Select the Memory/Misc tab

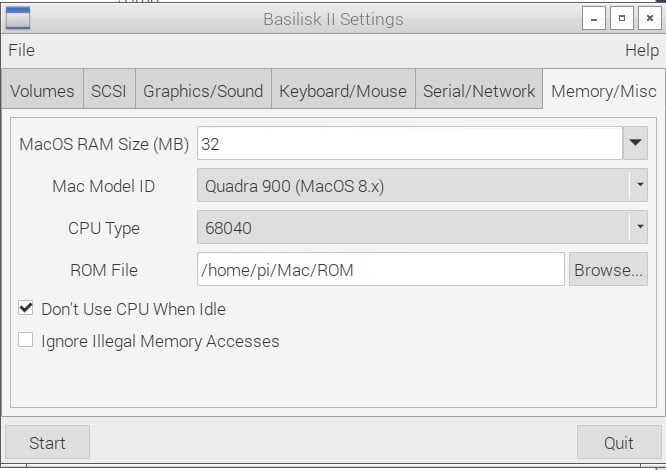click(604, 91)
